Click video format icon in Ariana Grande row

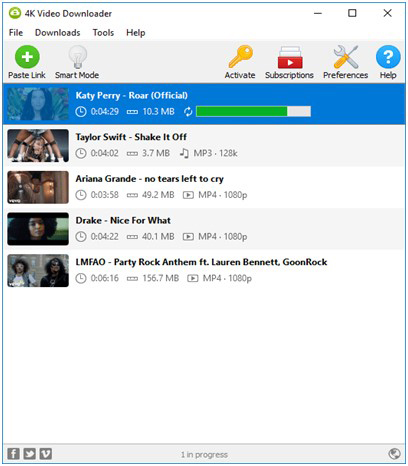pyautogui.click(x=188, y=195)
